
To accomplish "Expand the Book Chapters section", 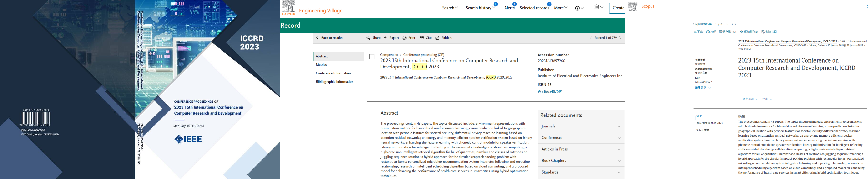I will pyautogui.click(x=581, y=161).
